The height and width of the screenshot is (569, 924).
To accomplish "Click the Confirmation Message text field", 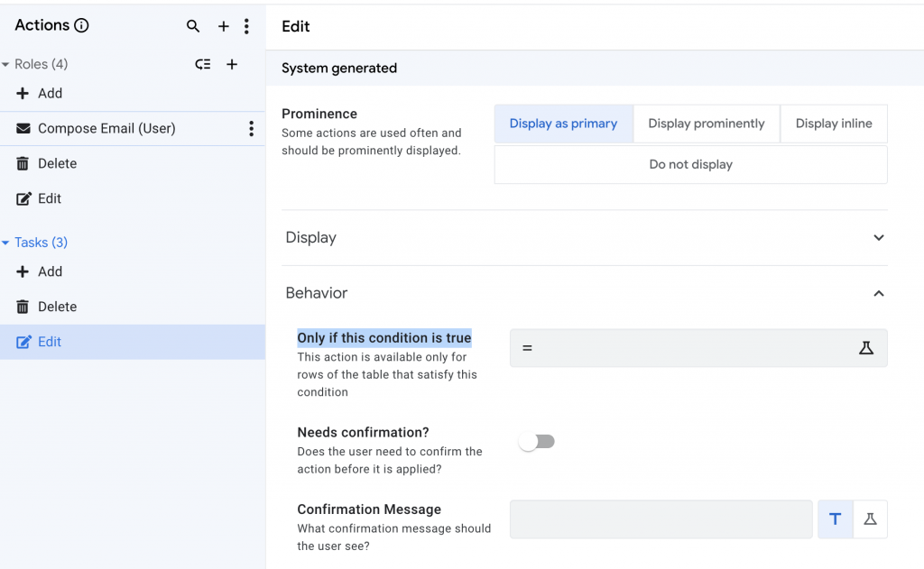I will [661, 519].
